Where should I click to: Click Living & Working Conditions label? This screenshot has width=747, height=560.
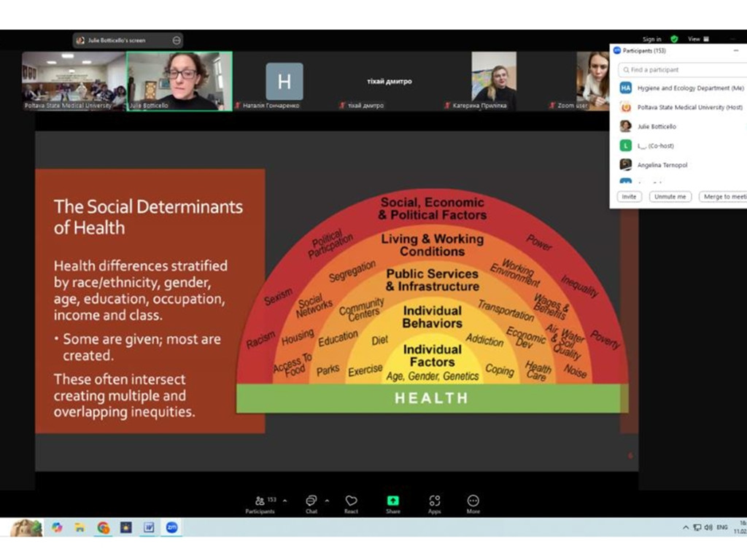(x=432, y=245)
